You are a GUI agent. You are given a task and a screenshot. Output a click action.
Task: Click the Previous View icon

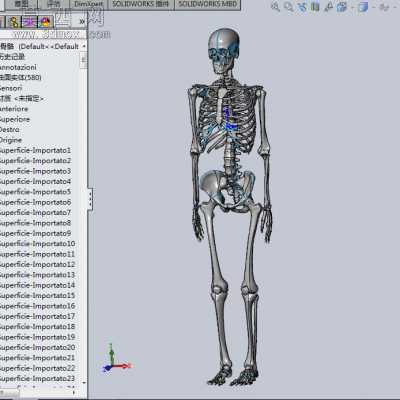pyautogui.click(x=302, y=7)
